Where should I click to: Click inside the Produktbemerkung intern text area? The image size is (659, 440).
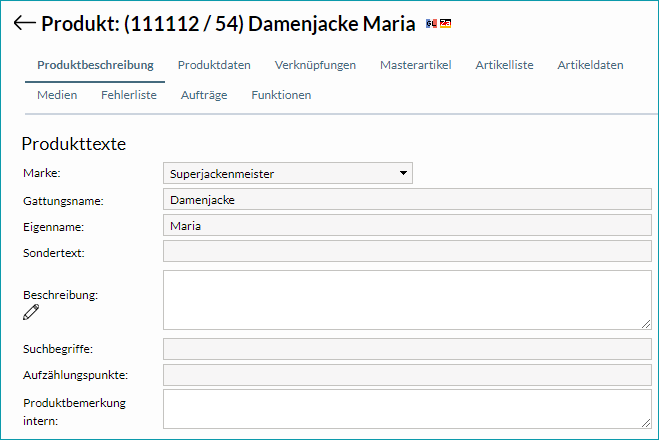(407, 409)
